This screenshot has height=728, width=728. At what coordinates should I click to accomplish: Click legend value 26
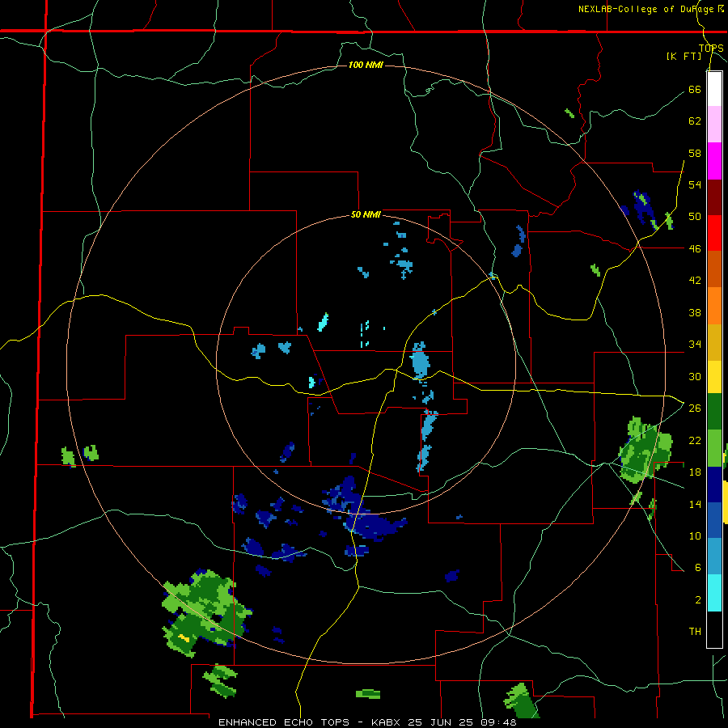695,408
